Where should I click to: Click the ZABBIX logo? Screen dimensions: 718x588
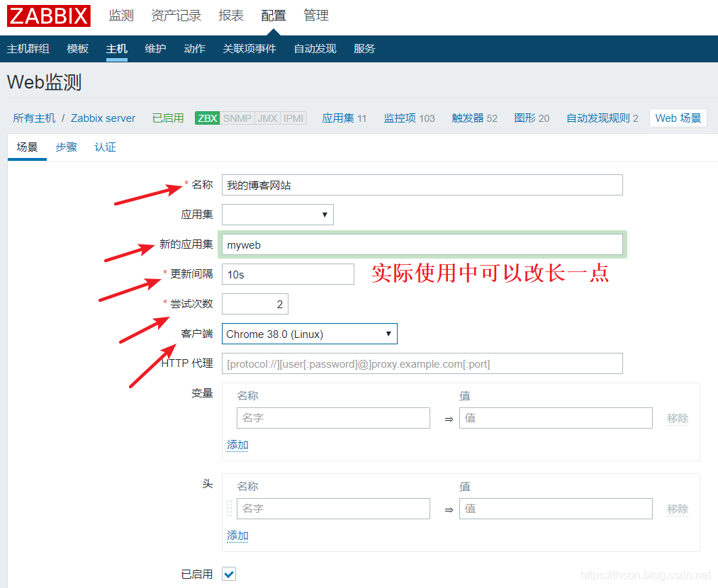pyautogui.click(x=49, y=16)
